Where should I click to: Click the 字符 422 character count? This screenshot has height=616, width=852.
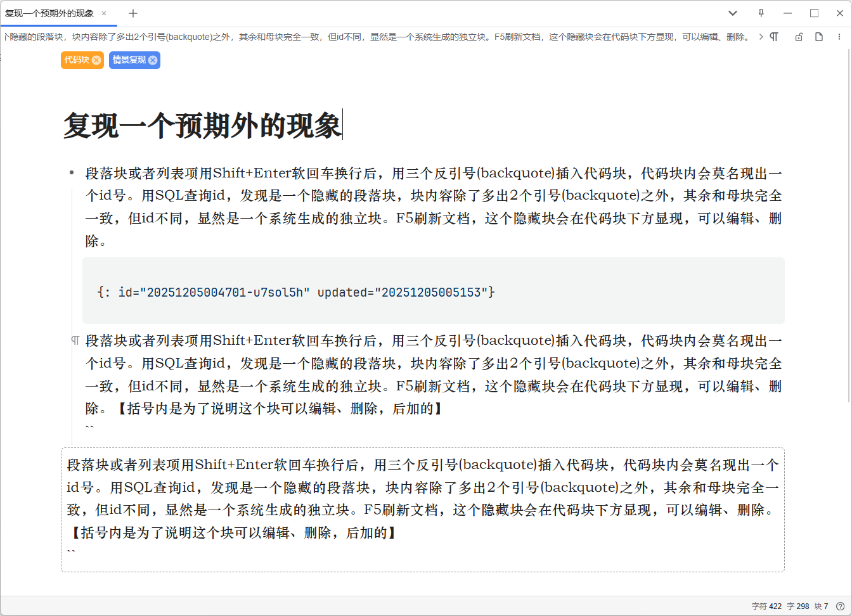coord(766,606)
